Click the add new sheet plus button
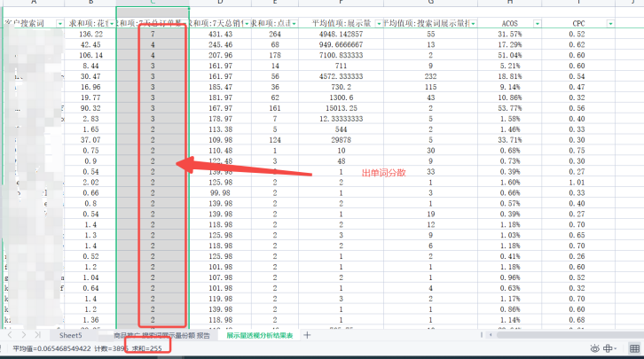 pos(307,336)
